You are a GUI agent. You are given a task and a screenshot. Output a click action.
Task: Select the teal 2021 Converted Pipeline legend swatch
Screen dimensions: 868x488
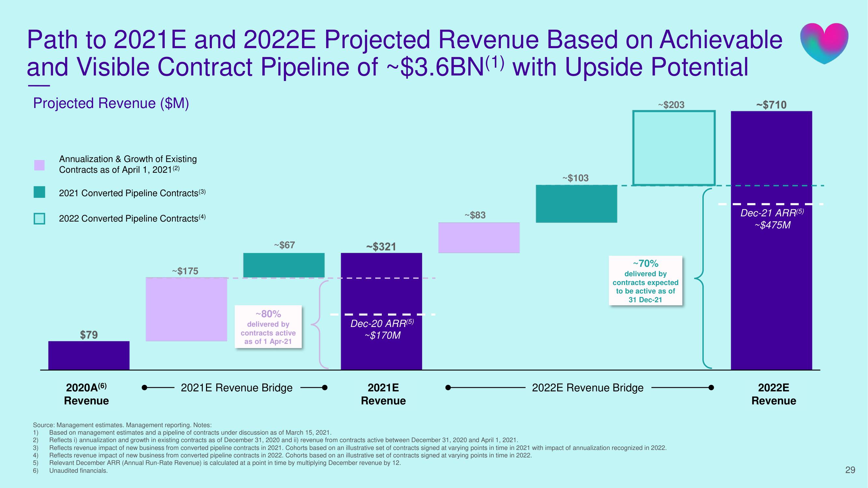click(39, 192)
